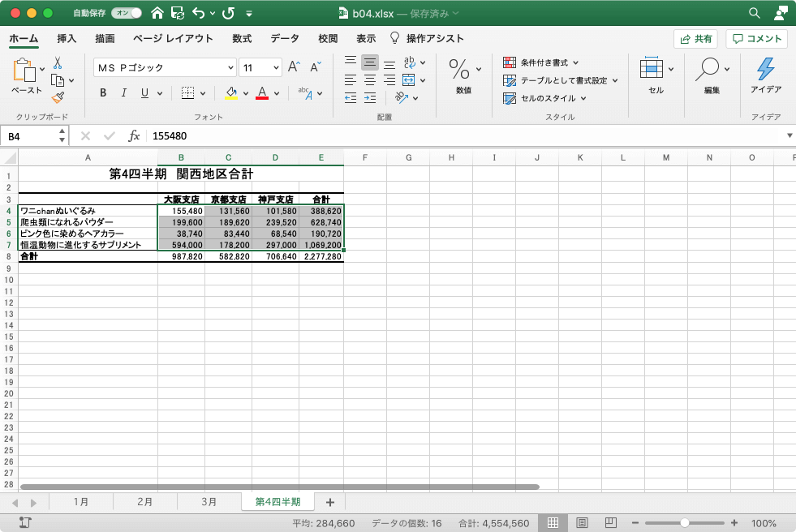Apply red font color swatch
Viewport: 796px width, 532px height.
tap(262, 92)
